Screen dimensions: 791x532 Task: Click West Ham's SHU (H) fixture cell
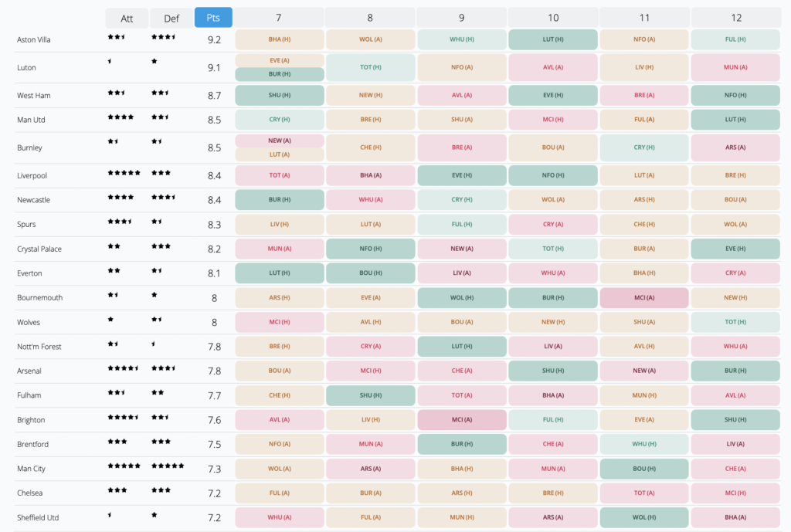(x=280, y=95)
